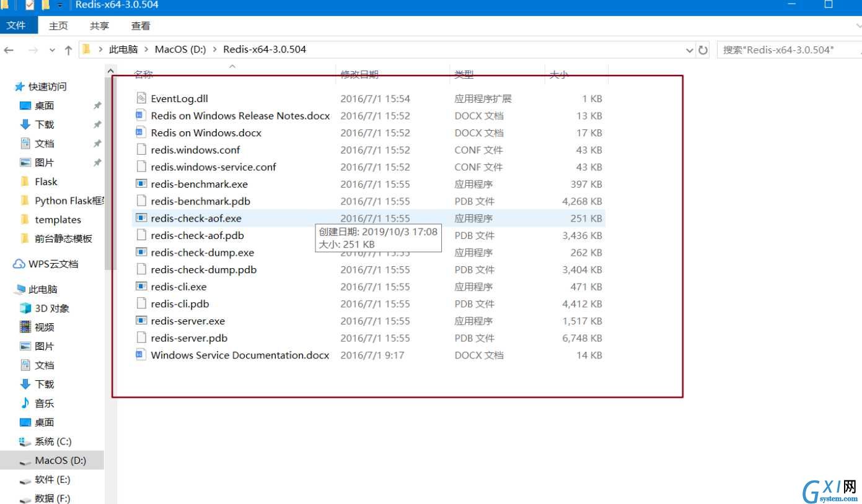
Task: Select the redis-cli.exe file name
Action: pyautogui.click(x=178, y=287)
